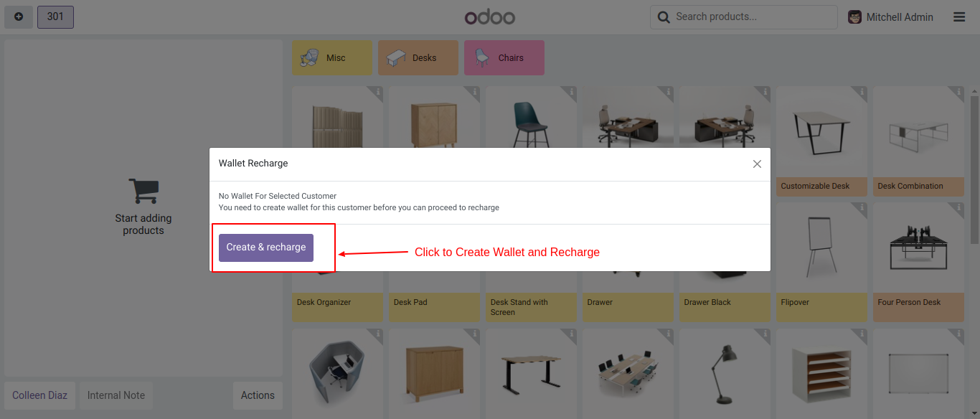Open info icon on Desk Combination
The height and width of the screenshot is (419, 980).
(958, 93)
